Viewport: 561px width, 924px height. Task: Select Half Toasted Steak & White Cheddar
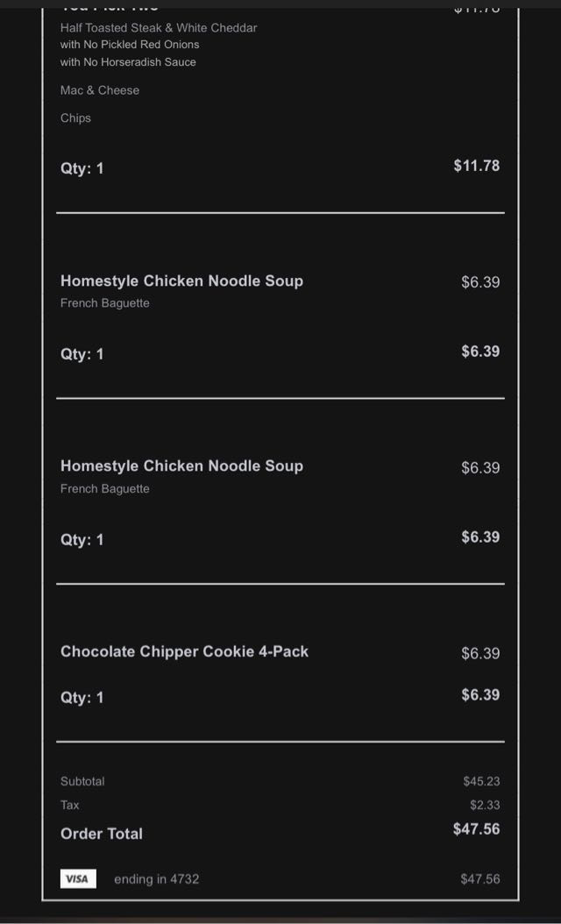coord(159,28)
